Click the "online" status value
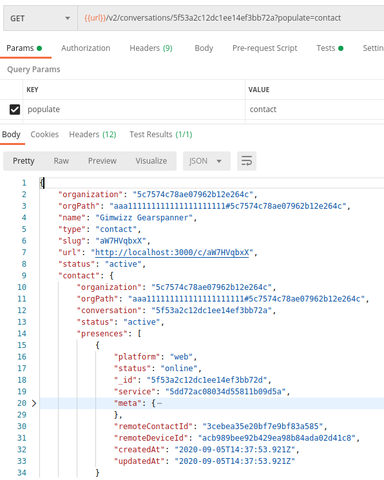Viewport: 384px width, 480px height. click(x=179, y=368)
